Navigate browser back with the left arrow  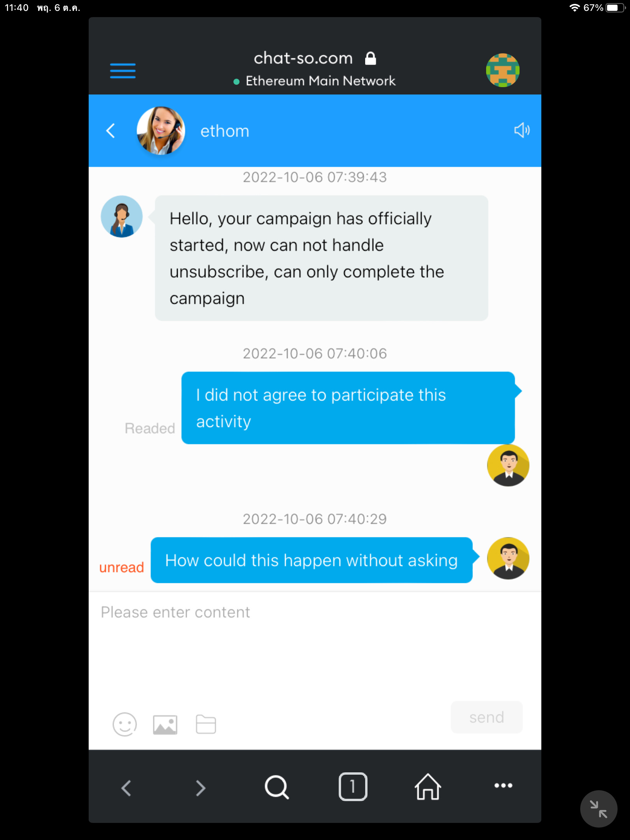pos(126,788)
